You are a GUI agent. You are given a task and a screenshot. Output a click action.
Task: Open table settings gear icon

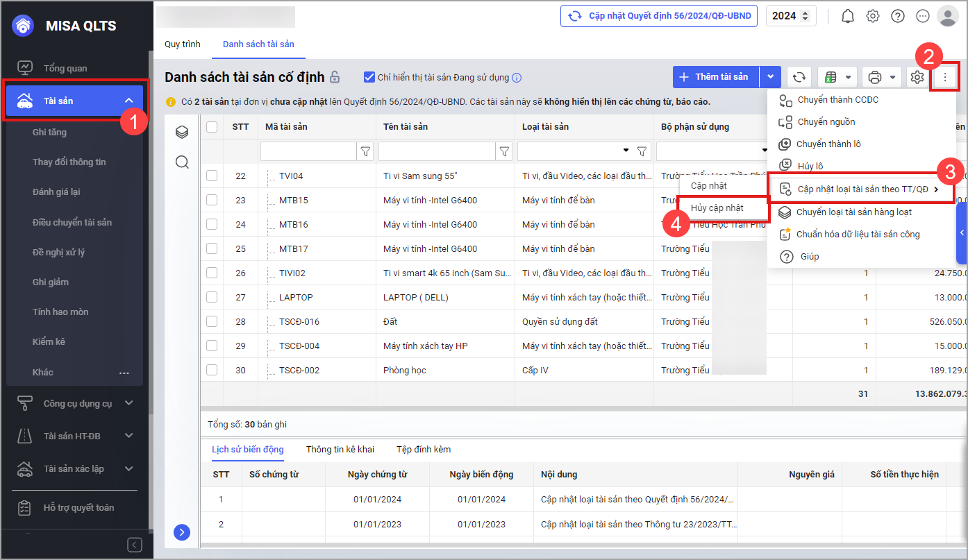[x=917, y=77]
